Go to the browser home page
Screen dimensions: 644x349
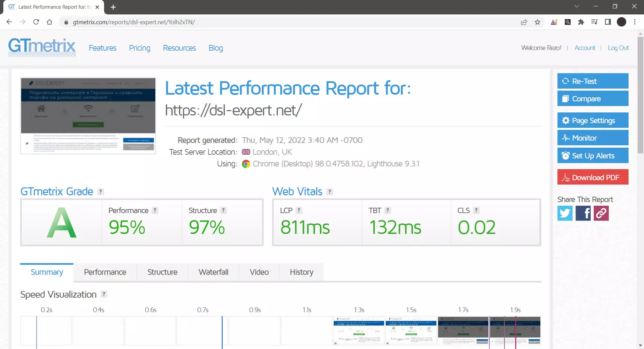[50, 22]
